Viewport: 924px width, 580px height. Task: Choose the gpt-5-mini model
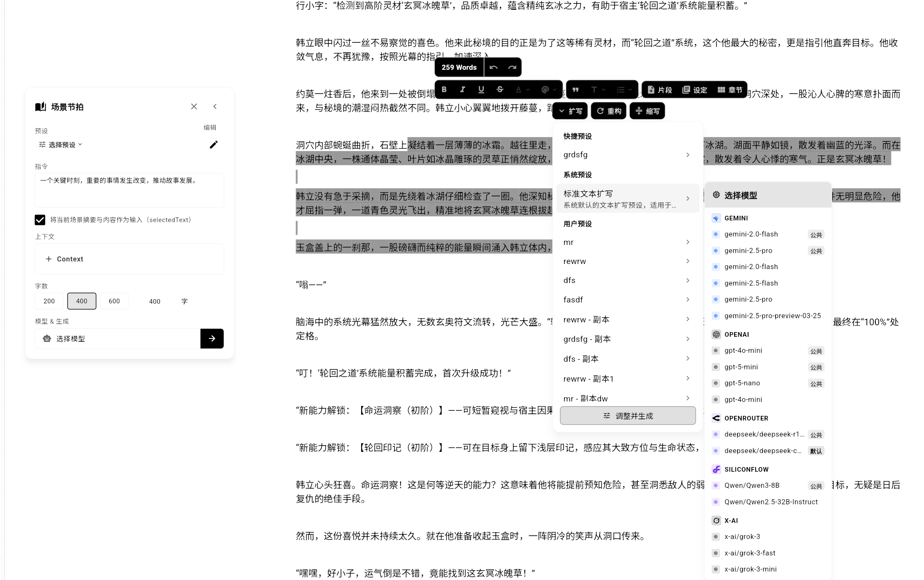pyautogui.click(x=768, y=367)
